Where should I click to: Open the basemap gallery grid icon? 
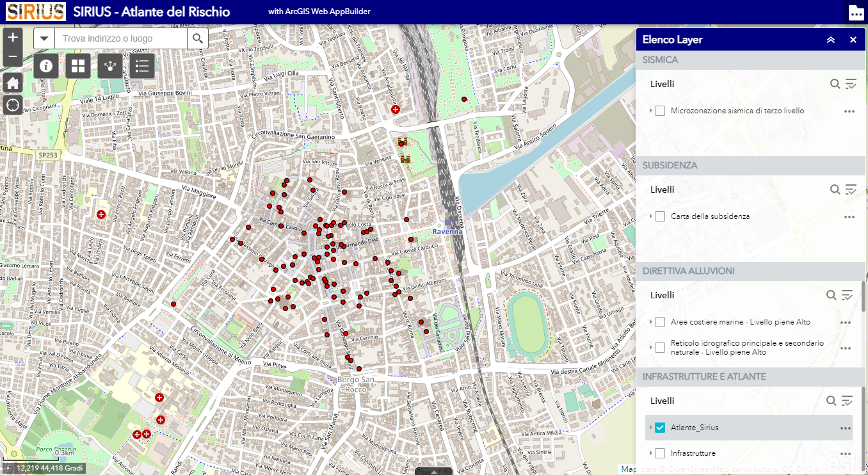78,66
